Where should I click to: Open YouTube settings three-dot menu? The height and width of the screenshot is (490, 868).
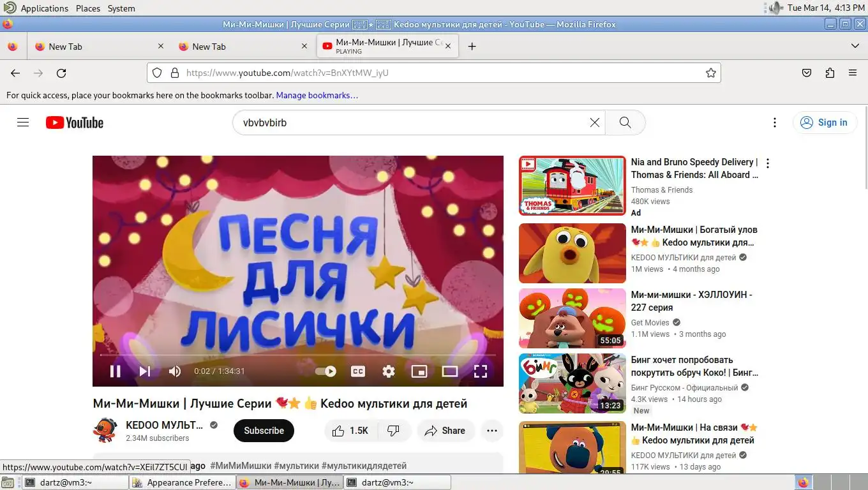pyautogui.click(x=775, y=122)
